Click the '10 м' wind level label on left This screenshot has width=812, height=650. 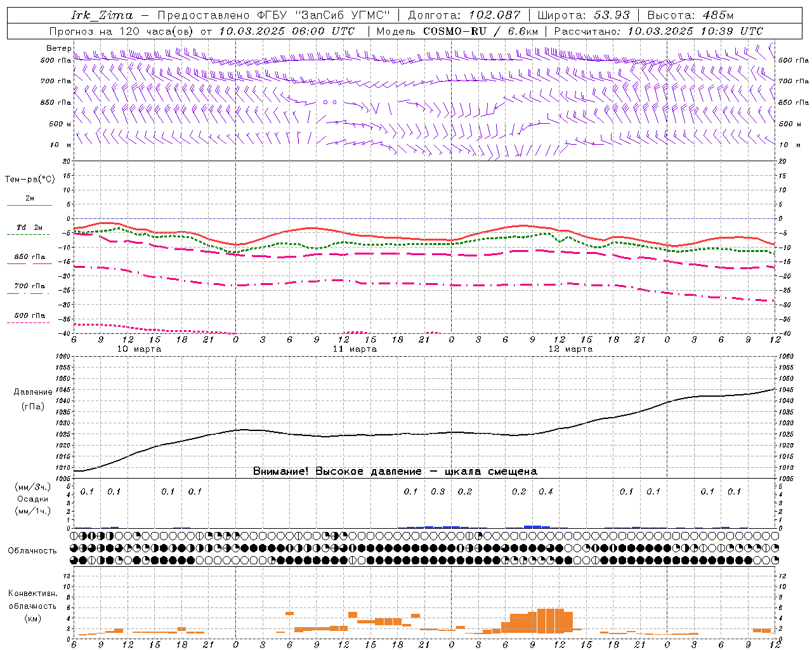[61, 145]
